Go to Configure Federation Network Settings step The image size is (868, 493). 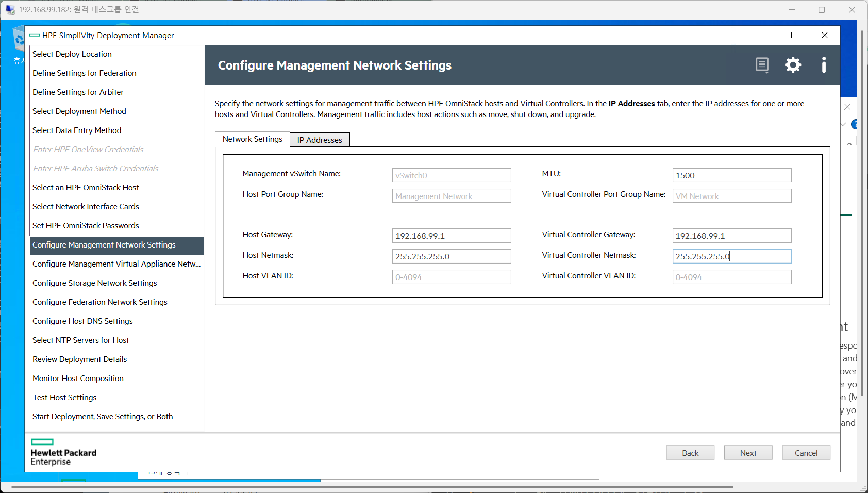[99, 302]
